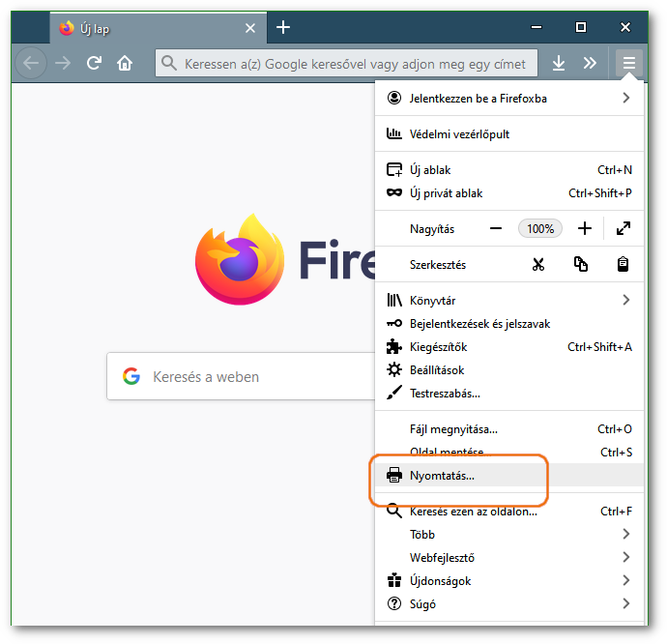
Task: Reset zoom at 100% label
Action: click(539, 229)
